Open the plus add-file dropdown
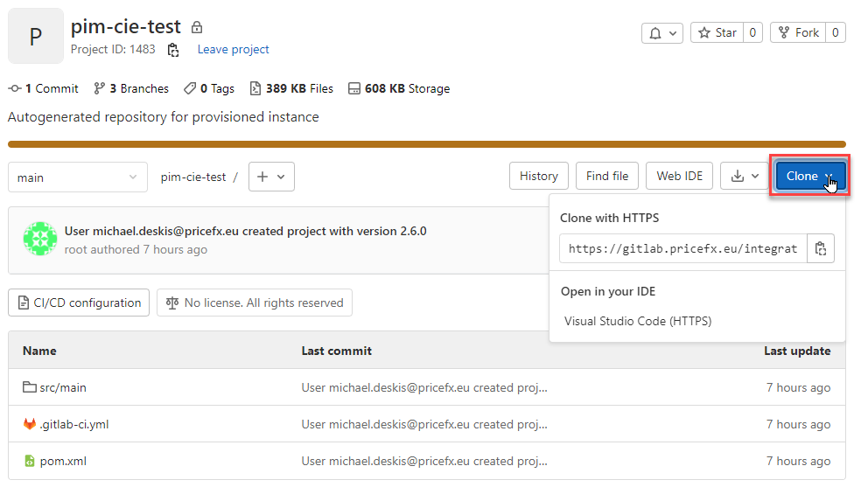 pyautogui.click(x=271, y=177)
